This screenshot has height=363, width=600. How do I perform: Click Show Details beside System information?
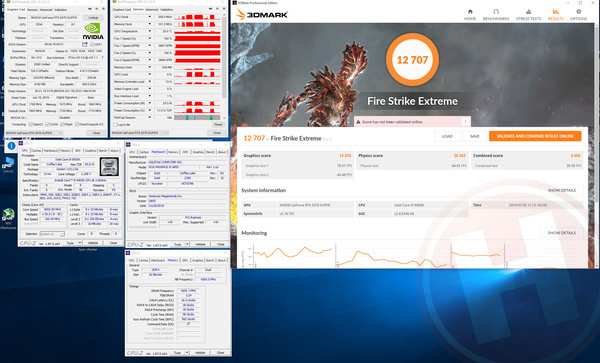coord(561,190)
